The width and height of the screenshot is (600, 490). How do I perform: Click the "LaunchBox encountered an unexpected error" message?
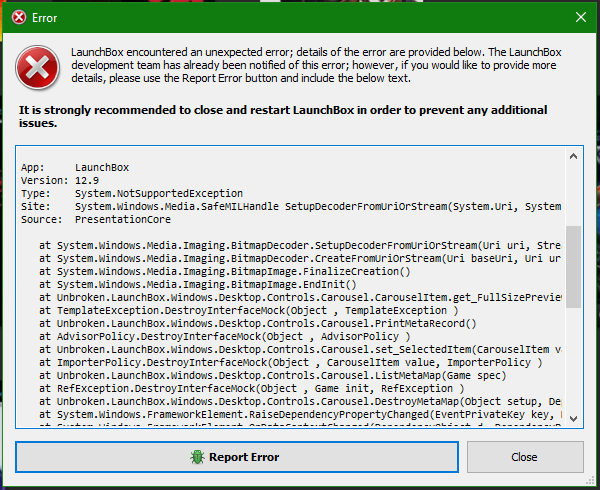pyautogui.click(x=316, y=65)
